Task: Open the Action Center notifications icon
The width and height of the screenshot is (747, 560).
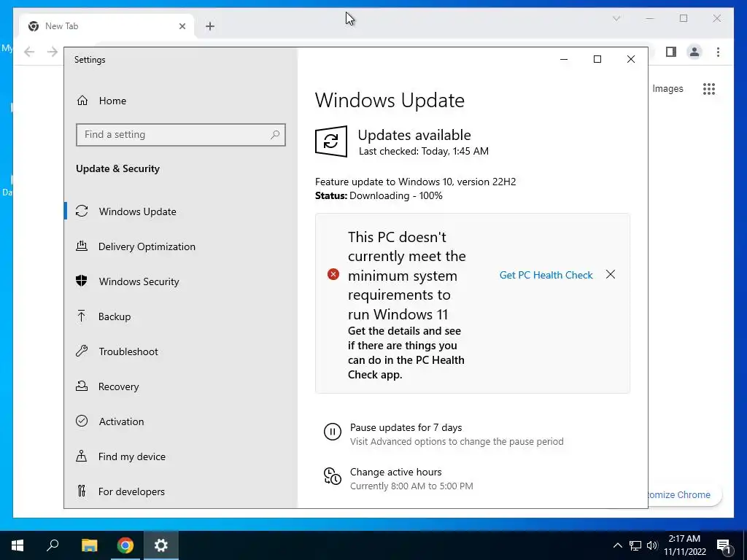Action: [x=724, y=545]
